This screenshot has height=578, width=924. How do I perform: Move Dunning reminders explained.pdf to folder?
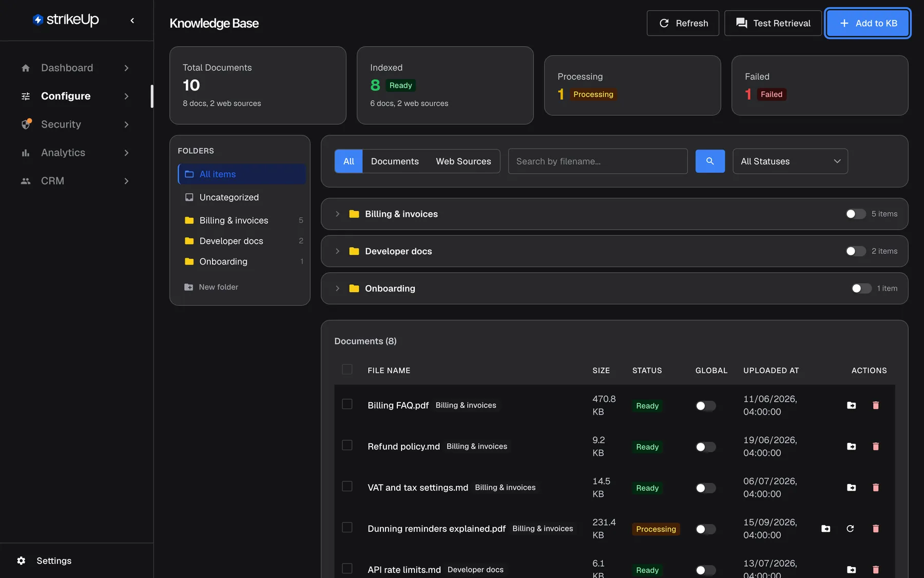point(825,529)
